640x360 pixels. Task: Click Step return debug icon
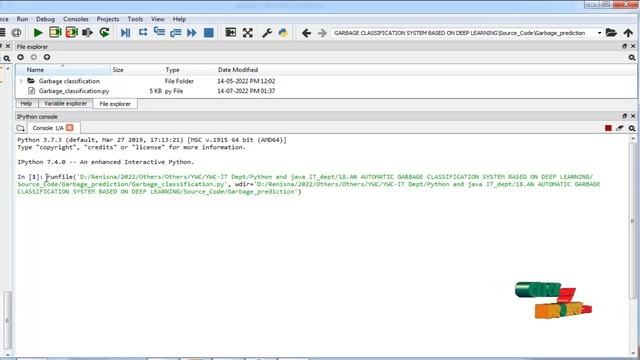pos(176,33)
